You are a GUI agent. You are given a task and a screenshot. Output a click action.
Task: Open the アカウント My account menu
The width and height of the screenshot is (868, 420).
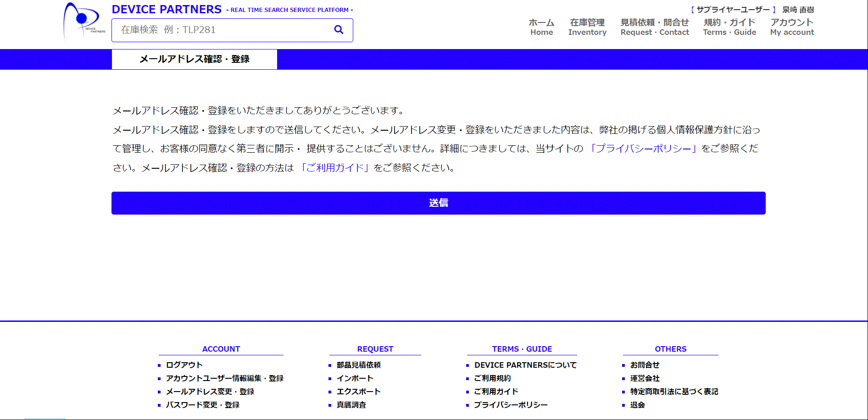792,27
